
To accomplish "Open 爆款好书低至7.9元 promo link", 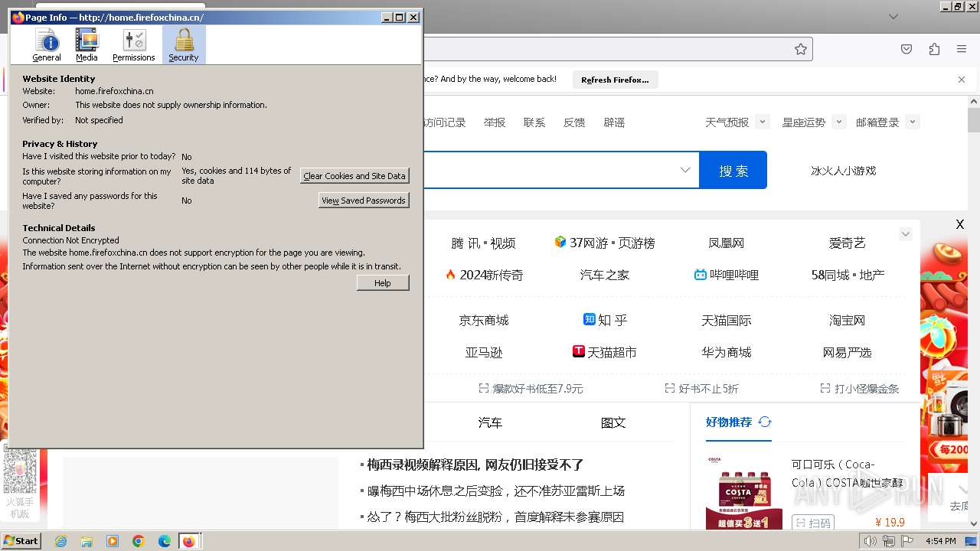I will (x=531, y=389).
